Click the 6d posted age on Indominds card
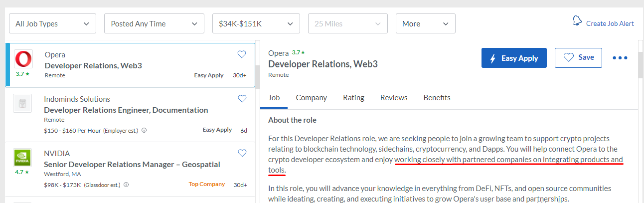The height and width of the screenshot is (203, 644). tap(244, 131)
